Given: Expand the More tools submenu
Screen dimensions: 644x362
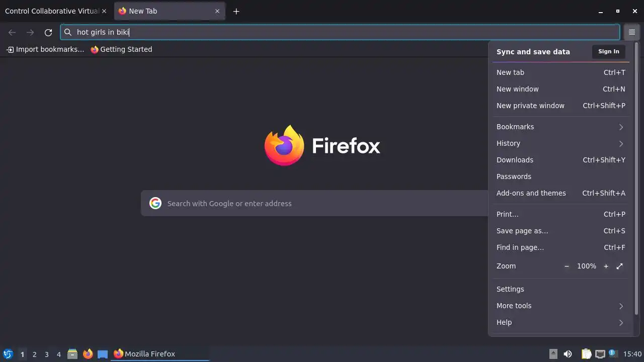Looking at the screenshot, I should coord(560,306).
